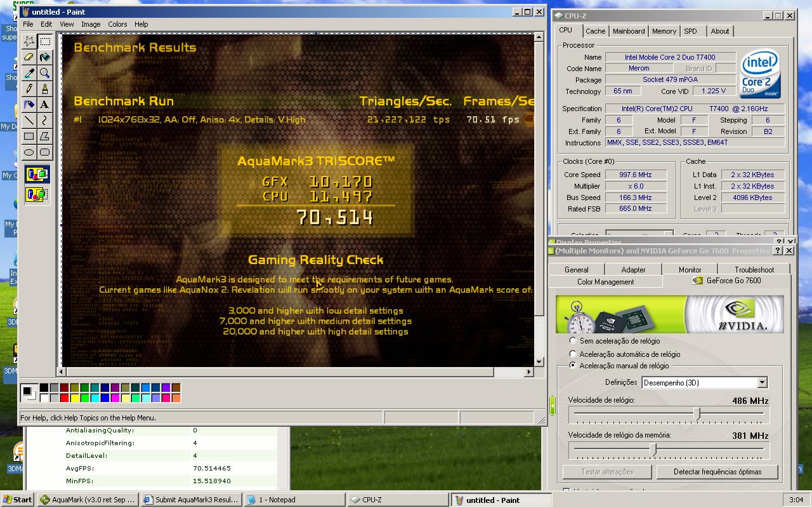The image size is (812, 508).
Task: Pick the bright red color swatch
Action: 64,398
